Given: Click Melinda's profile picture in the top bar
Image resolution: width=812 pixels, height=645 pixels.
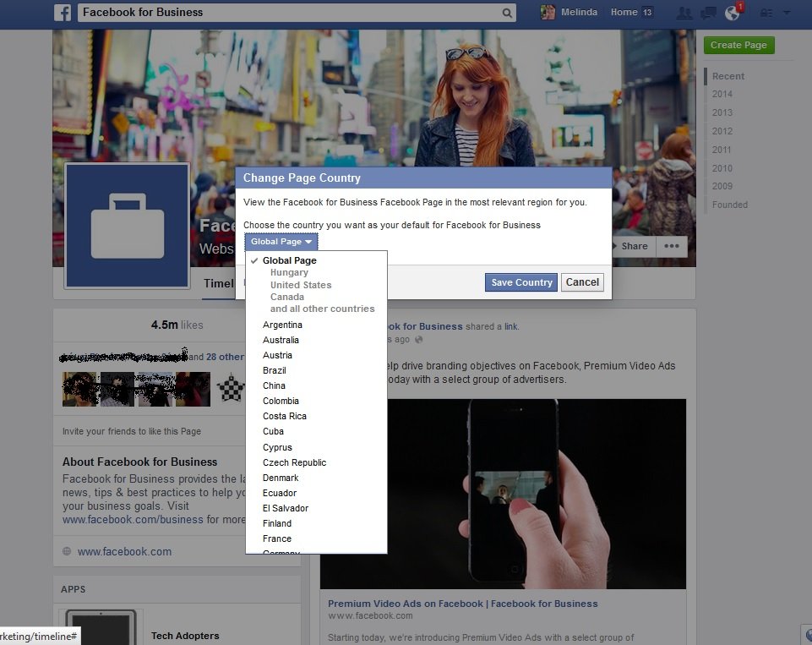Looking at the screenshot, I should pyautogui.click(x=548, y=13).
